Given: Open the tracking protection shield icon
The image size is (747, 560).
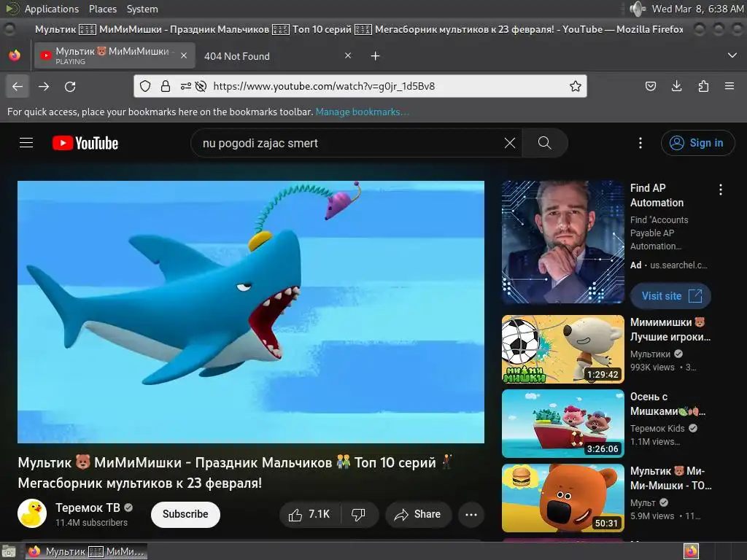Looking at the screenshot, I should [145, 86].
